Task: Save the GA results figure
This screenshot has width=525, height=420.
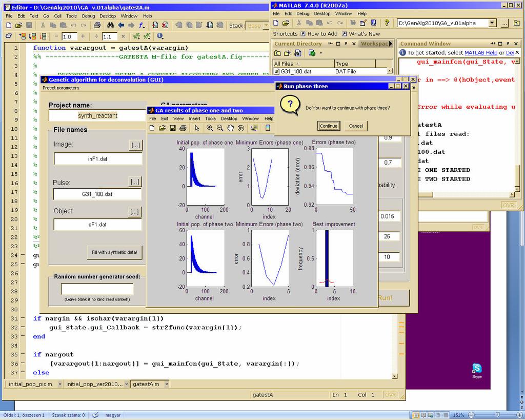Action: pos(172,128)
